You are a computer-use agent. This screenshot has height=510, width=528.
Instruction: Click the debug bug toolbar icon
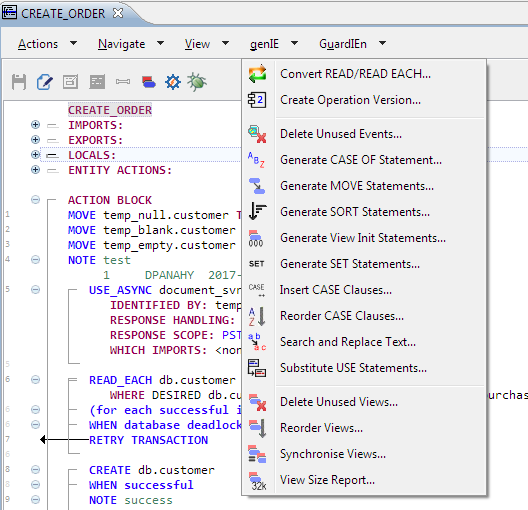pos(197,81)
